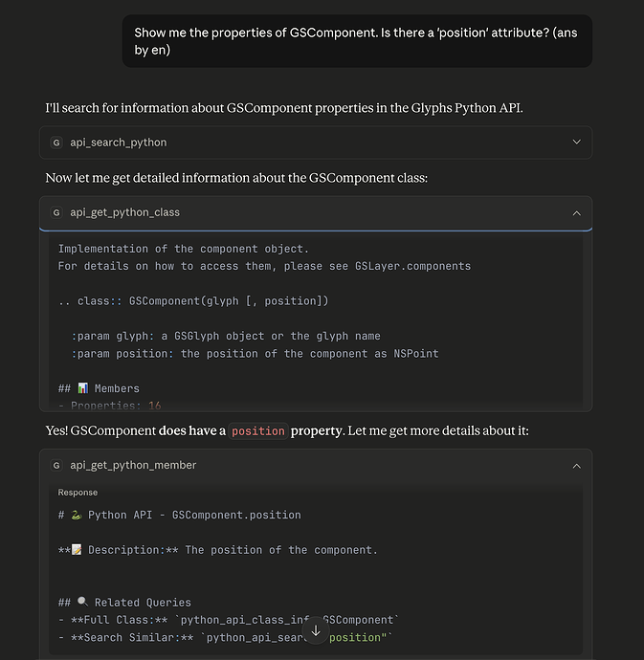Collapse the api_get_python_class block chevron
The height and width of the screenshot is (660, 644).
[576, 212]
